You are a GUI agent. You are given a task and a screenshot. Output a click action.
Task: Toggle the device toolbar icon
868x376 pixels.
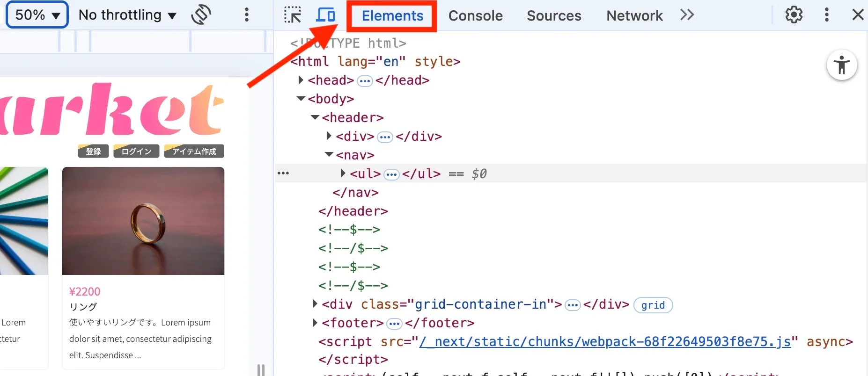tap(325, 15)
